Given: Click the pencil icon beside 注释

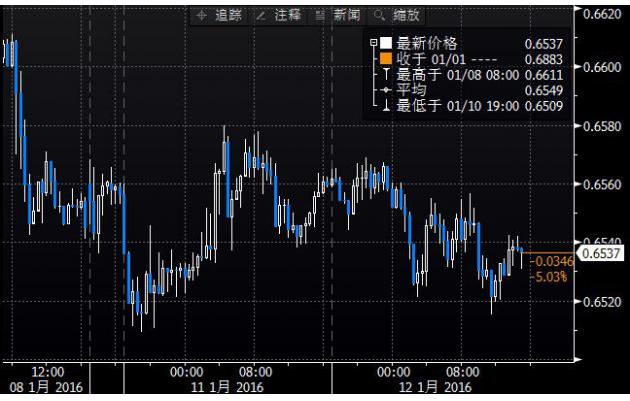Looking at the screenshot, I should click(261, 16).
